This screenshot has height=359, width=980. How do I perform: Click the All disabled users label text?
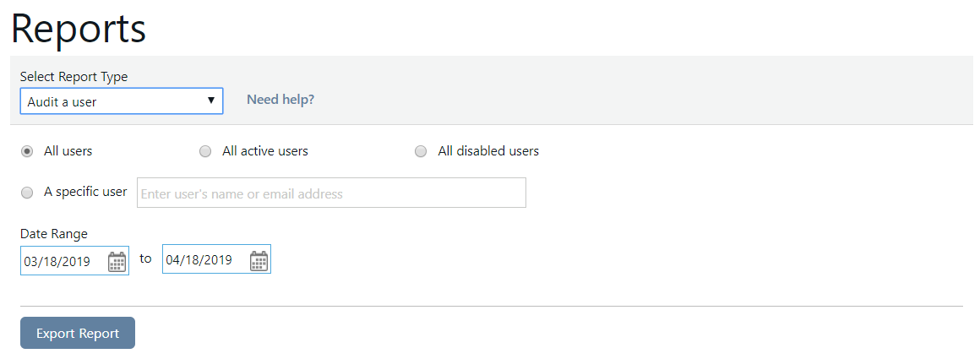[x=488, y=150]
